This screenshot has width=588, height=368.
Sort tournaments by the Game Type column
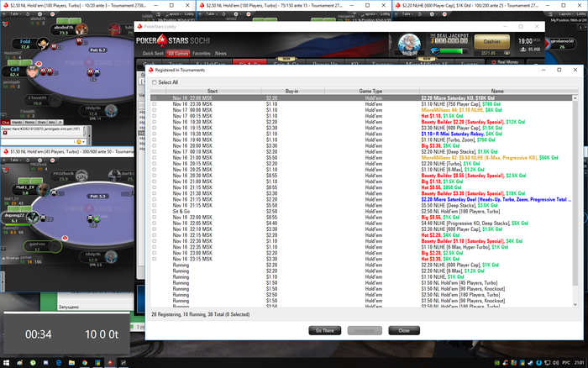pyautogui.click(x=370, y=91)
